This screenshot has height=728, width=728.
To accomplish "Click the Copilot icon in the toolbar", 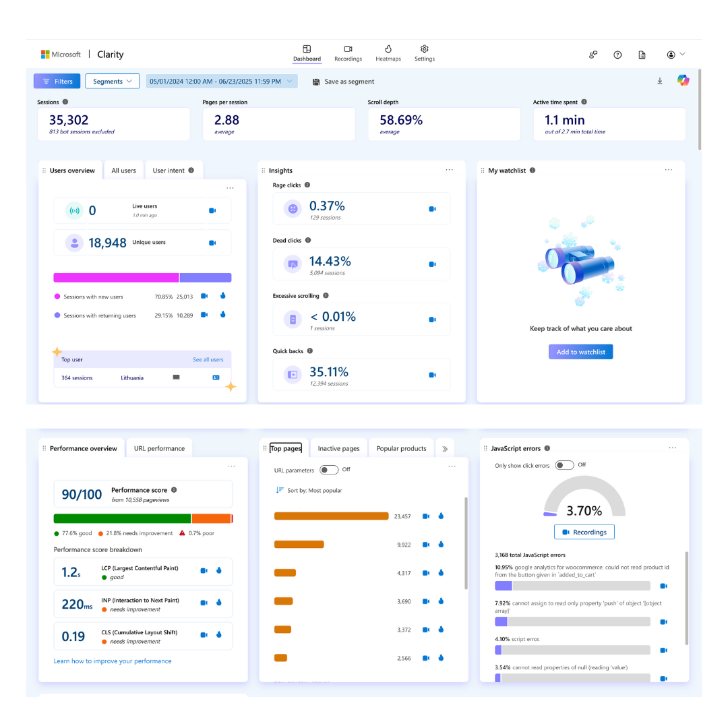I will click(684, 81).
